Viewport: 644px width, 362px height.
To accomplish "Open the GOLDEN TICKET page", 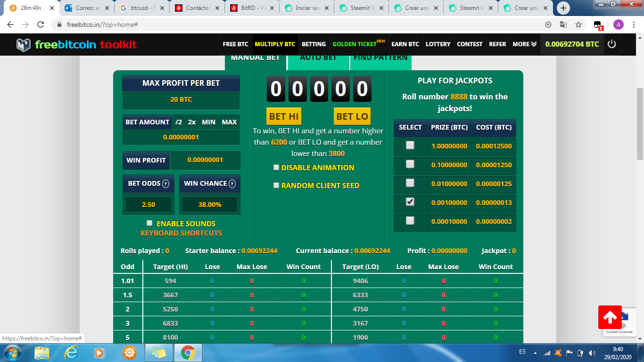I will (359, 44).
